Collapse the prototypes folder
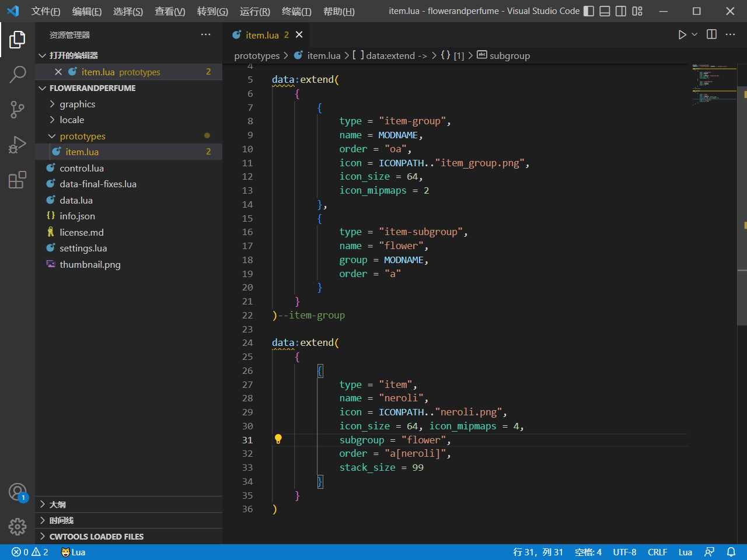This screenshot has height=560, width=747. 82,136
